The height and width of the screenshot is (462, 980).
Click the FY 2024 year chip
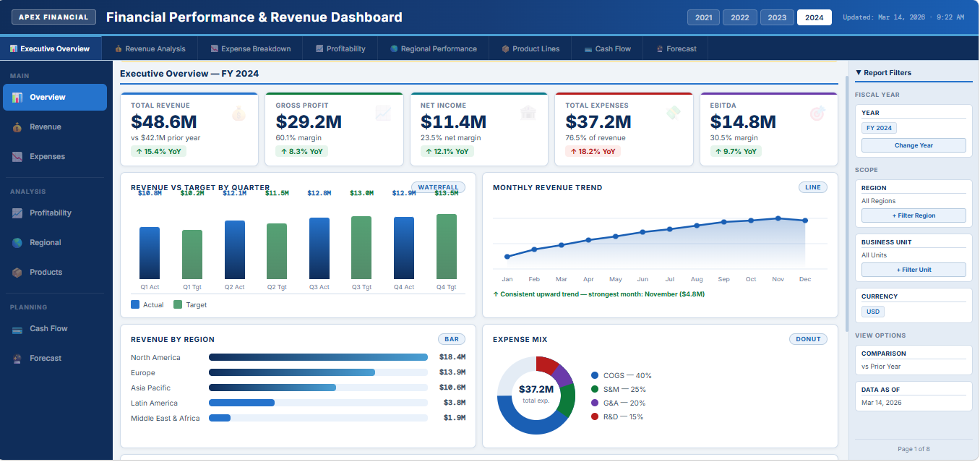[x=879, y=128]
